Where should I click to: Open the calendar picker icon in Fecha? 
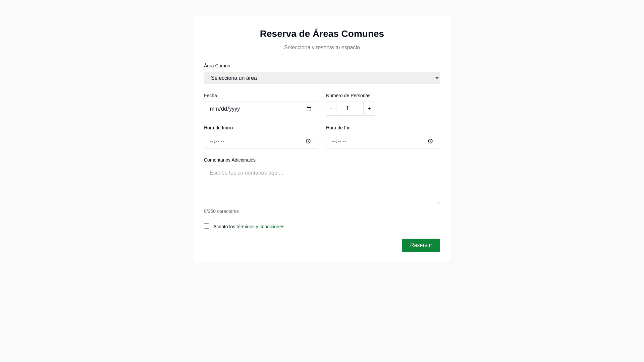[x=309, y=109]
